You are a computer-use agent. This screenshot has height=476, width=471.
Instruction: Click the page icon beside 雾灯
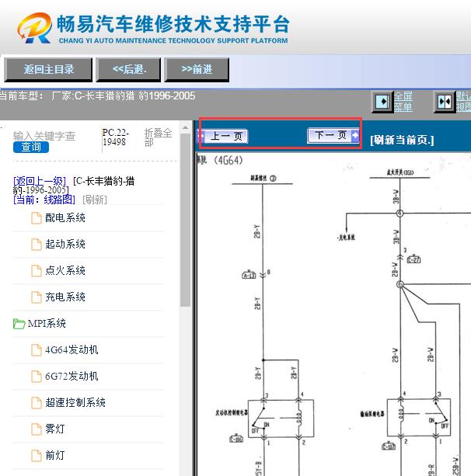click(37, 429)
